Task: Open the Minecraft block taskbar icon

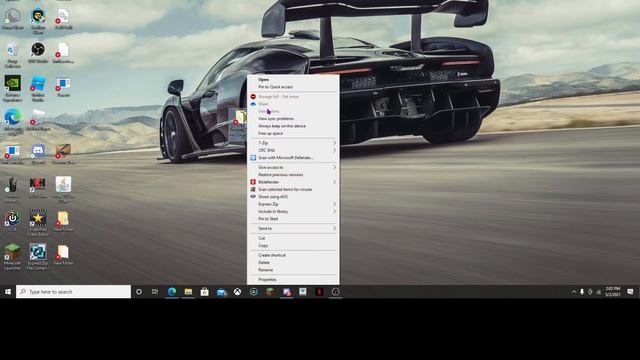Action: click(270, 291)
